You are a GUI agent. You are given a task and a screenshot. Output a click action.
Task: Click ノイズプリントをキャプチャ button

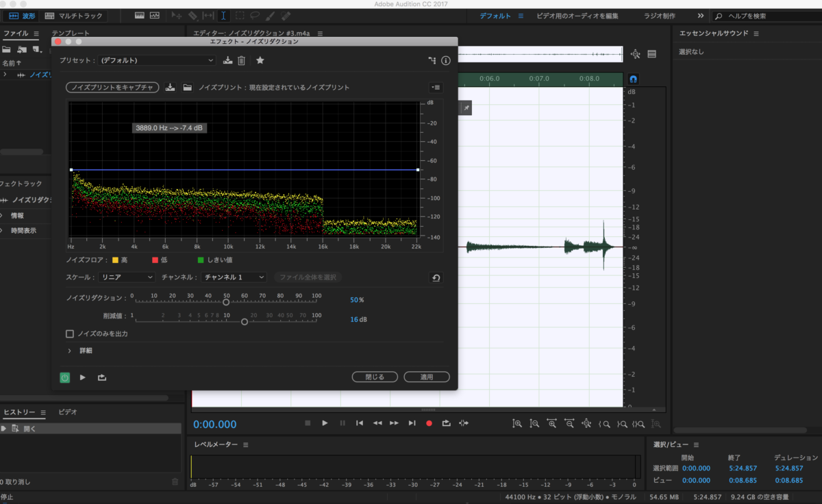112,88
